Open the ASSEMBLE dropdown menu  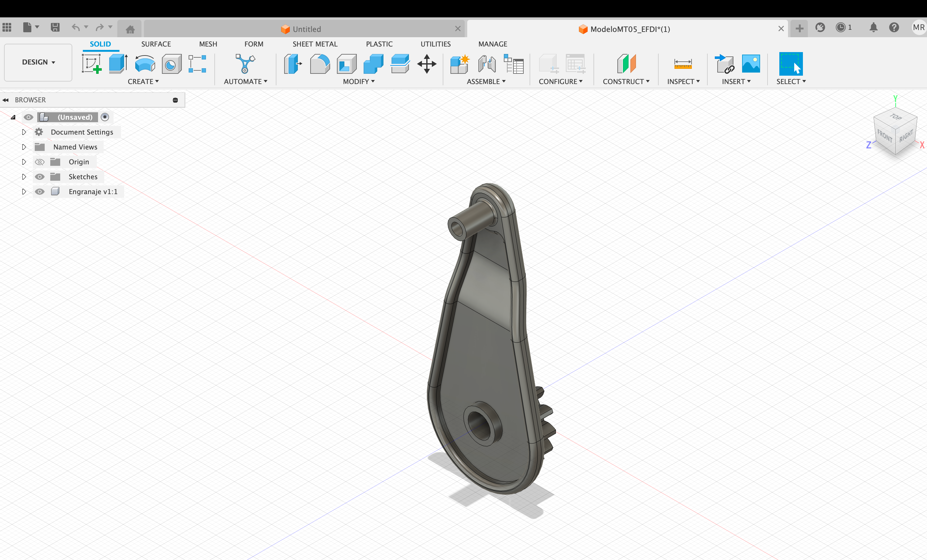click(x=486, y=82)
